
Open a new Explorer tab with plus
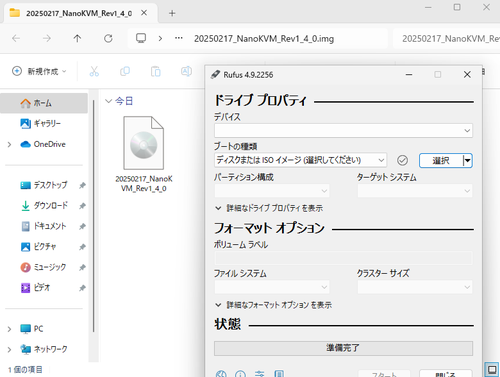tap(172, 13)
